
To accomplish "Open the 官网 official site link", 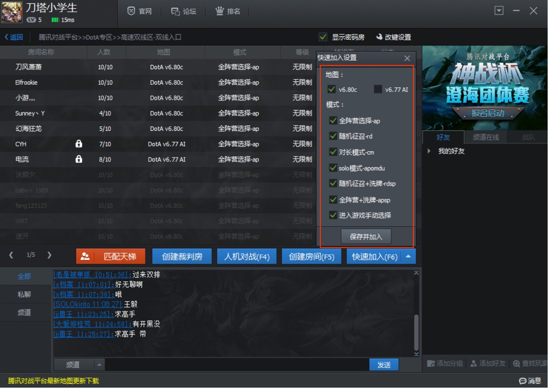I will pyautogui.click(x=140, y=12).
